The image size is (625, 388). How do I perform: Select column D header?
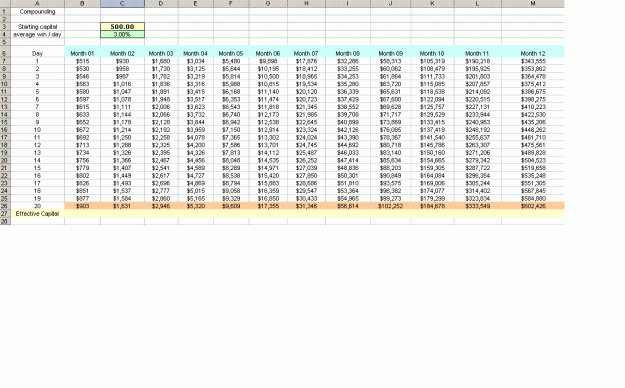[x=161, y=4]
